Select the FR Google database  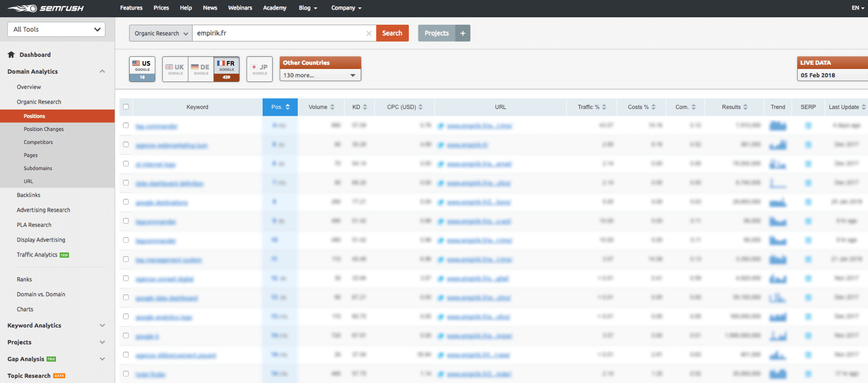pyautogui.click(x=226, y=69)
